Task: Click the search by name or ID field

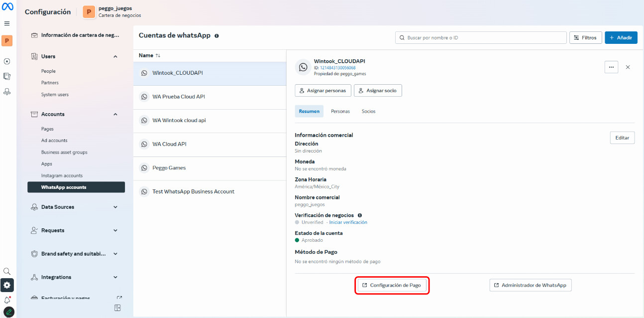Action: tap(481, 38)
